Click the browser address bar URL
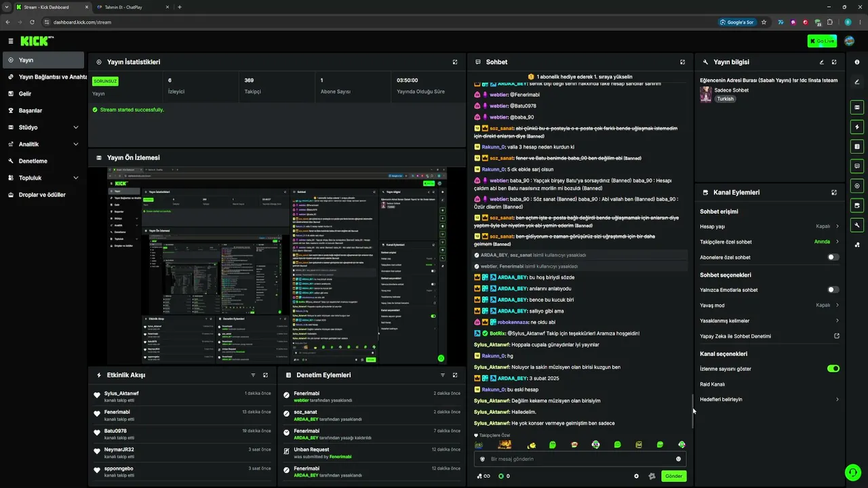The image size is (868, 488). point(82,22)
